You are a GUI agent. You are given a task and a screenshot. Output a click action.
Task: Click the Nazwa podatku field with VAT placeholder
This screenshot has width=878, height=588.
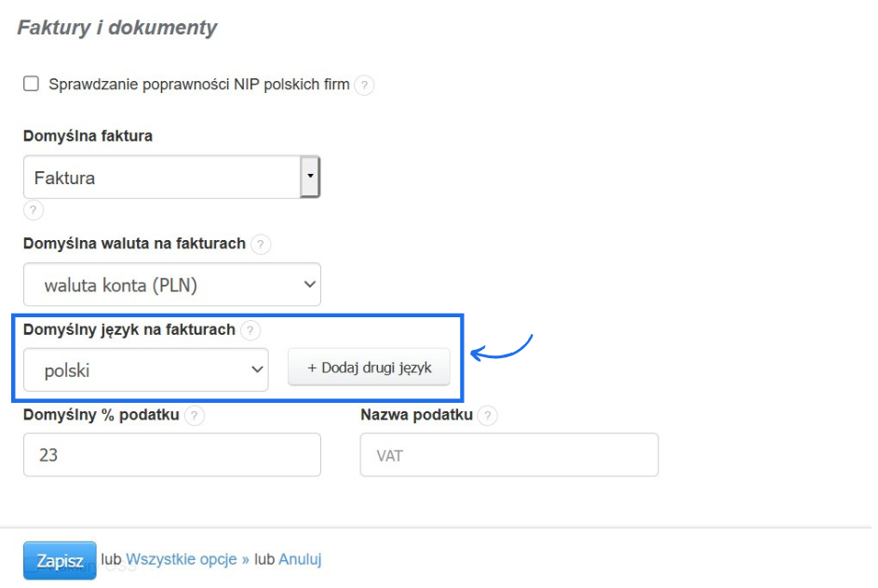[x=508, y=456]
